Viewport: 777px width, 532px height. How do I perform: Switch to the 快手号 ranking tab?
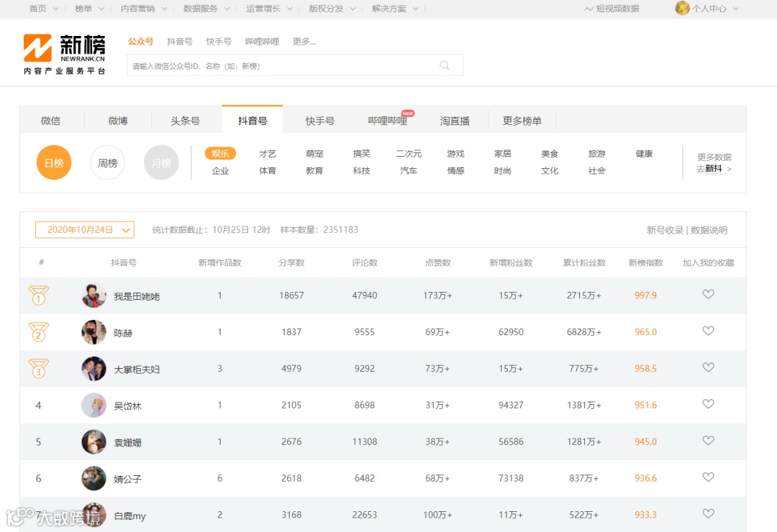point(320,120)
